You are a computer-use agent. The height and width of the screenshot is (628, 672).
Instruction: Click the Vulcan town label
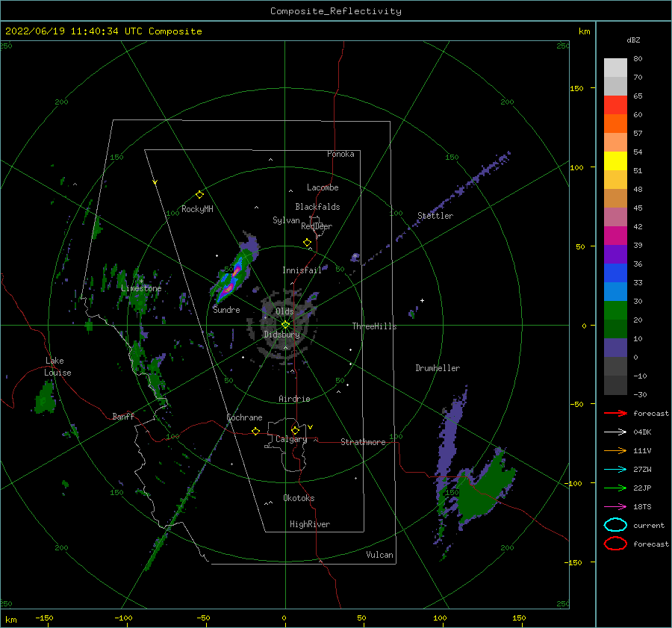[x=380, y=555]
